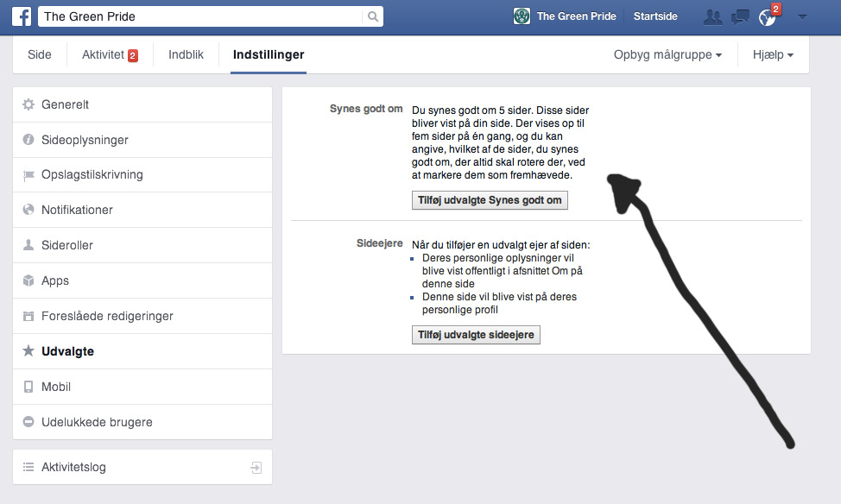Click Tilføj udvalgte sideejere button
841x504 pixels.
pos(476,335)
